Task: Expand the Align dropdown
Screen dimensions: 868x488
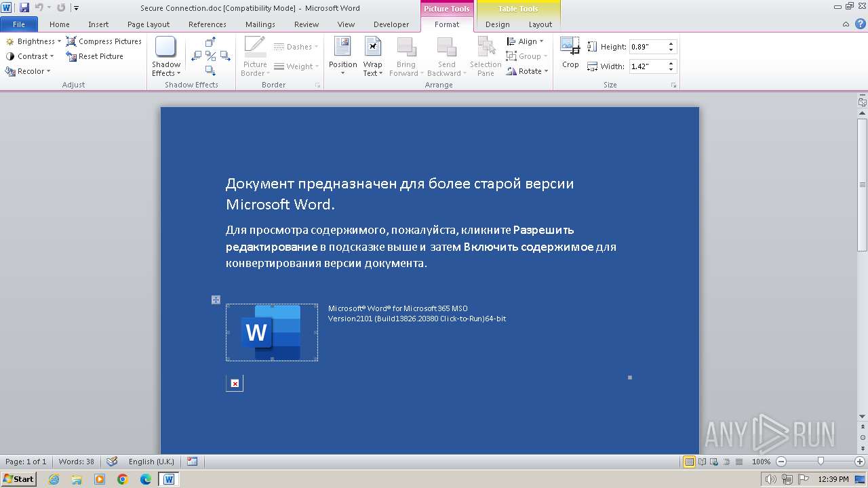Action: (x=525, y=41)
